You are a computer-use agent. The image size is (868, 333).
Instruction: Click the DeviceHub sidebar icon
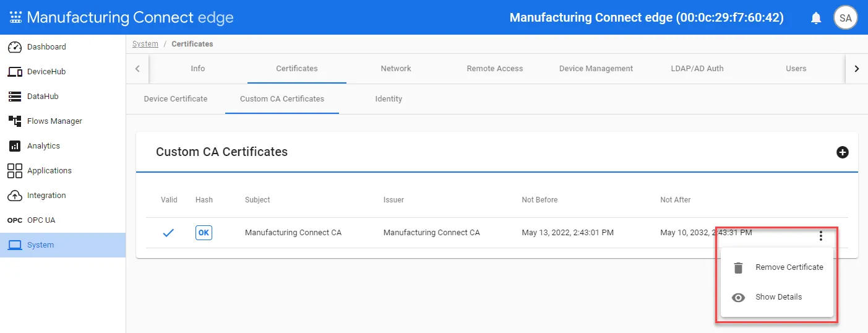15,72
